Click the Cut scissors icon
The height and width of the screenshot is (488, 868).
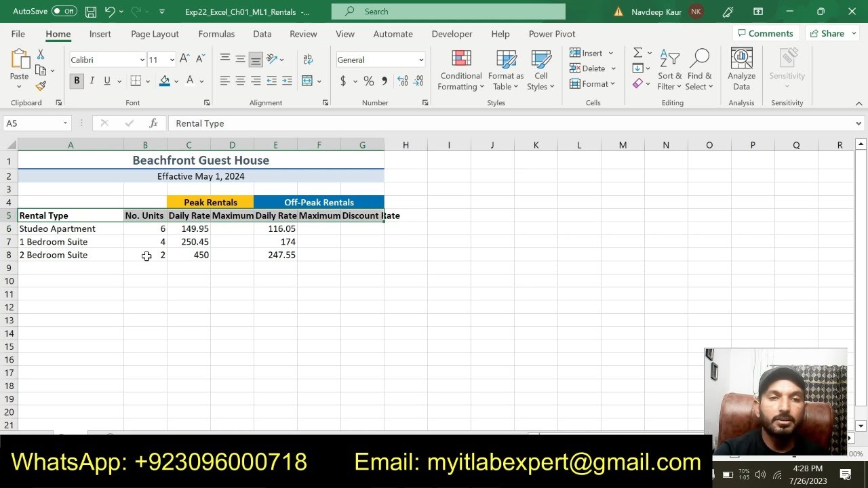tap(41, 54)
